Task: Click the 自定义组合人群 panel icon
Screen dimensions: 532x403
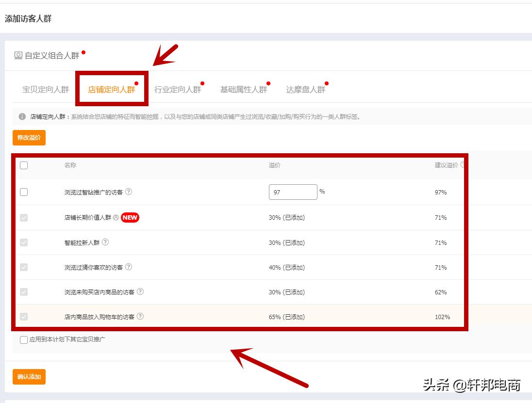Action: coord(18,55)
